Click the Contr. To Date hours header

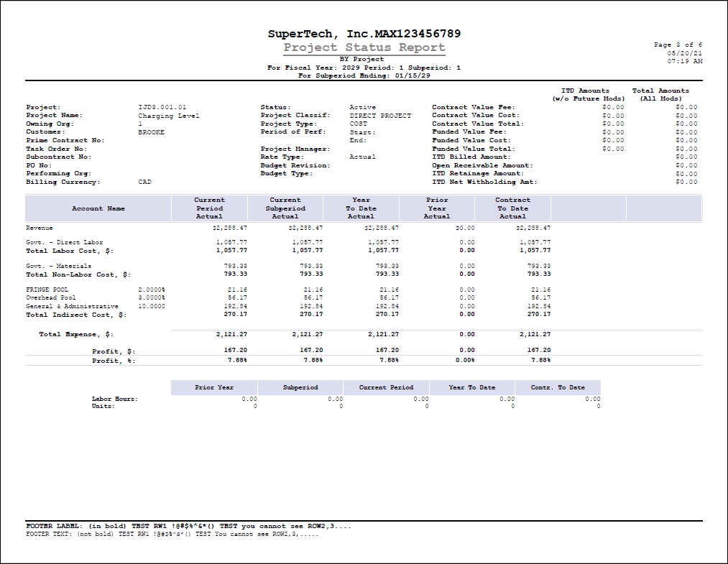558,387
